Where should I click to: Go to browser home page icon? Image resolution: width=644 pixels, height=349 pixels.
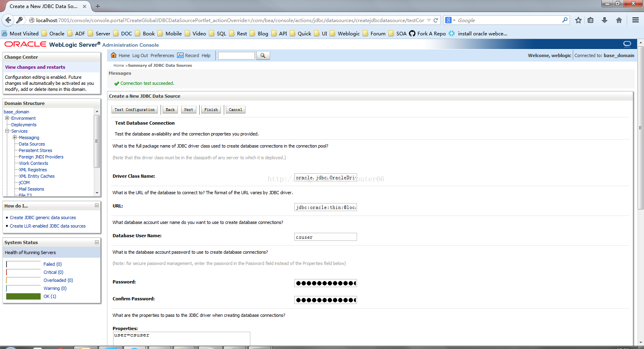tap(619, 20)
